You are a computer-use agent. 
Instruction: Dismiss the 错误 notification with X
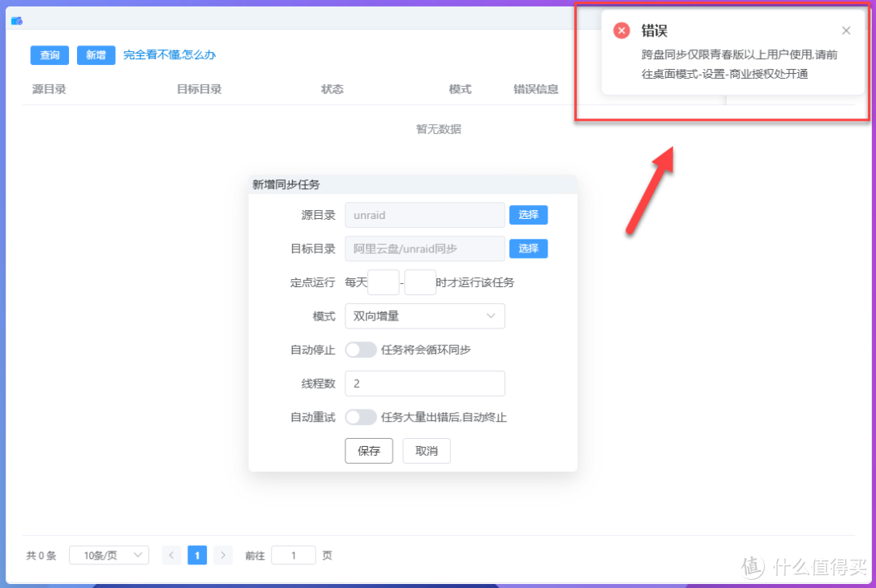[846, 30]
